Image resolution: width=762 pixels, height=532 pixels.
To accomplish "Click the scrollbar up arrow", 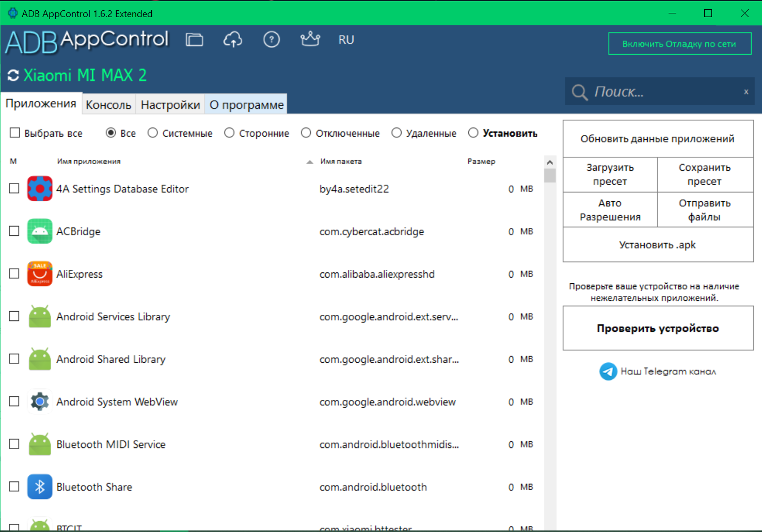I will coord(550,163).
